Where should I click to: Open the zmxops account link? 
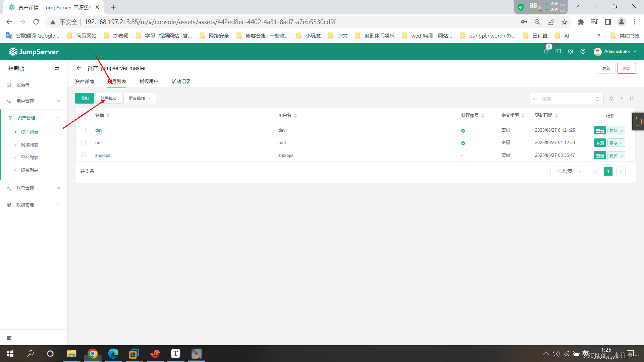pyautogui.click(x=103, y=155)
